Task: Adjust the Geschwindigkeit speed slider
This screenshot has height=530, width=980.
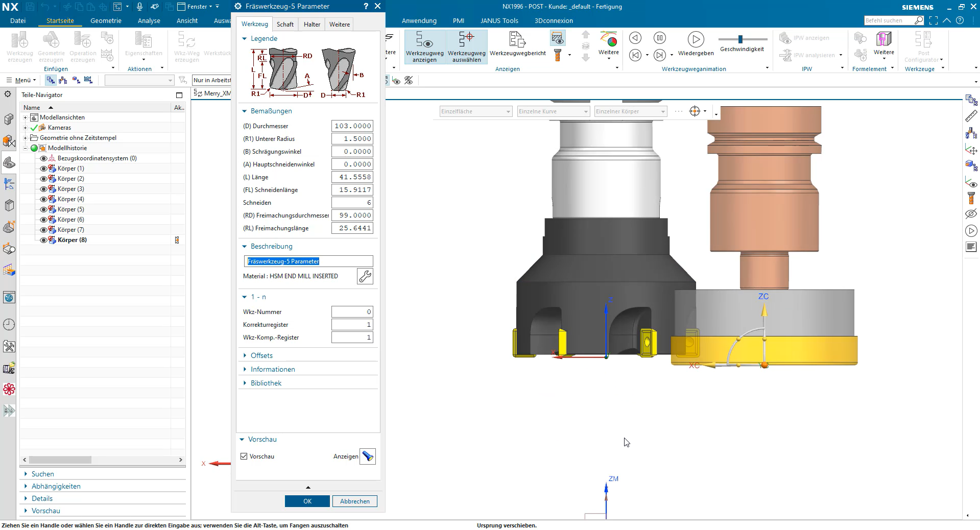Action: click(x=740, y=39)
